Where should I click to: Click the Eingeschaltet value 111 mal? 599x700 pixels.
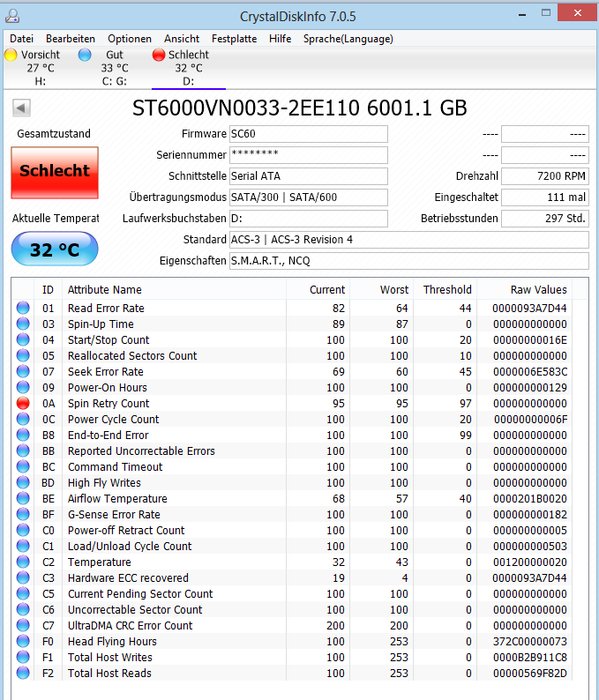[545, 197]
